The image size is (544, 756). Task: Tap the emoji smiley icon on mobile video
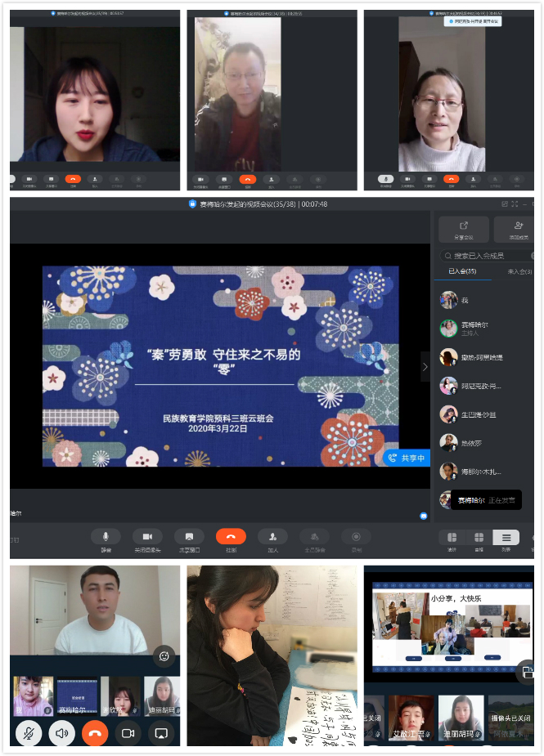pos(164,655)
